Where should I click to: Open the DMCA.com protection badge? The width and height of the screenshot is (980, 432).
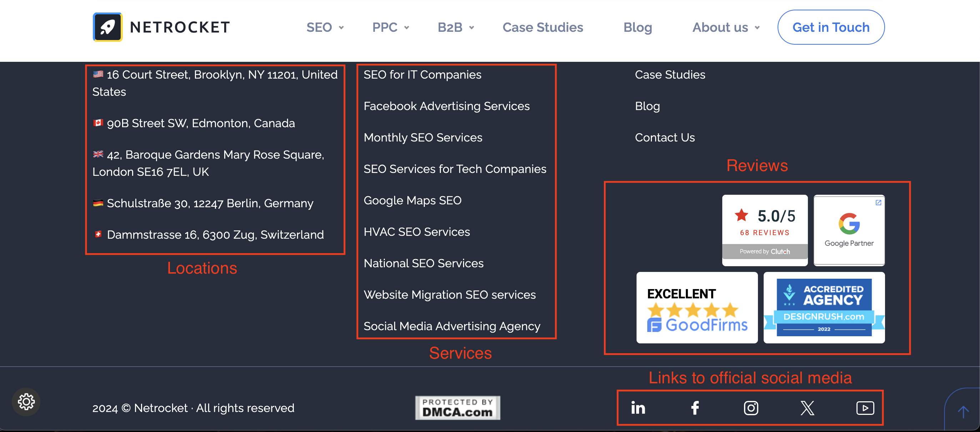(457, 408)
